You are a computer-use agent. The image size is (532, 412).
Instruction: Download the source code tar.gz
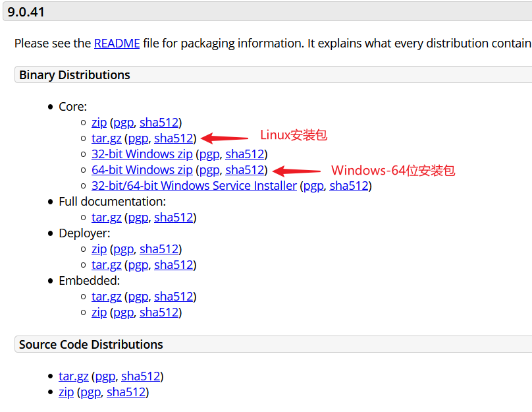73,376
